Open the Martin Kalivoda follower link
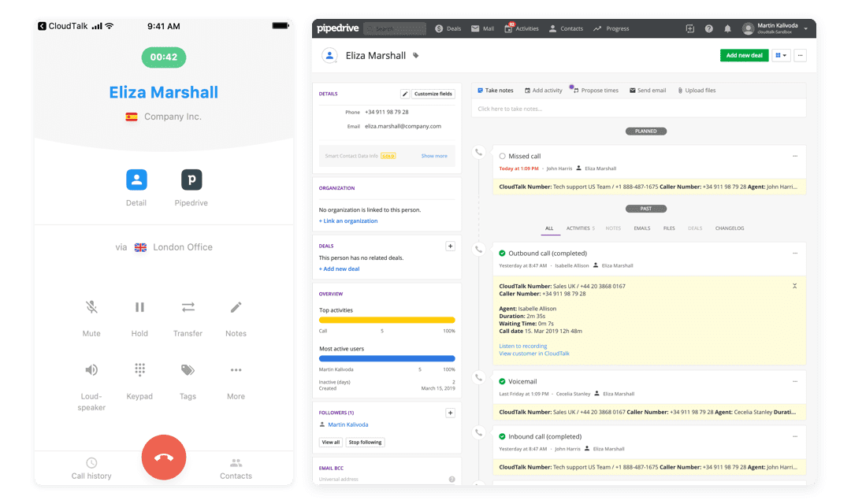 pos(348,424)
